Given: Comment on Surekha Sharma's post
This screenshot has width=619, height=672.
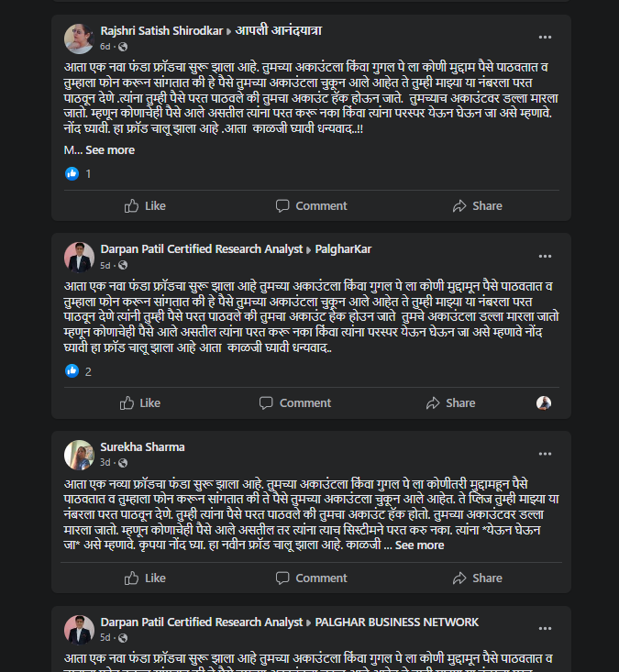Looking at the screenshot, I should pyautogui.click(x=311, y=578).
